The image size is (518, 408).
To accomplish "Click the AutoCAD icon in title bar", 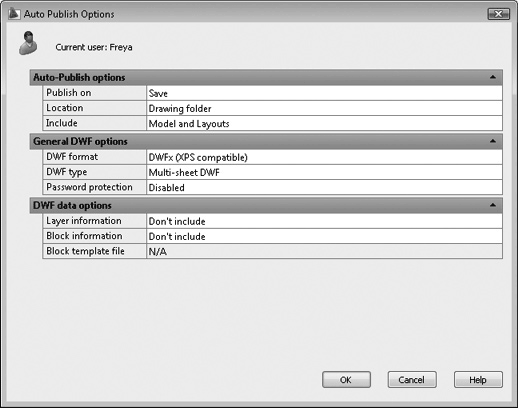I will (x=14, y=14).
